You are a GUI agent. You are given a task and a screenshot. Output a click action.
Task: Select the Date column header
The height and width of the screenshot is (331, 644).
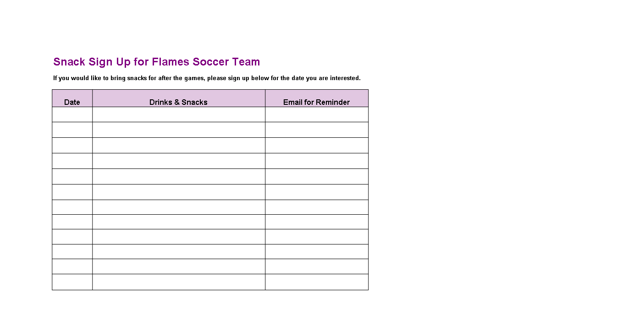72,98
